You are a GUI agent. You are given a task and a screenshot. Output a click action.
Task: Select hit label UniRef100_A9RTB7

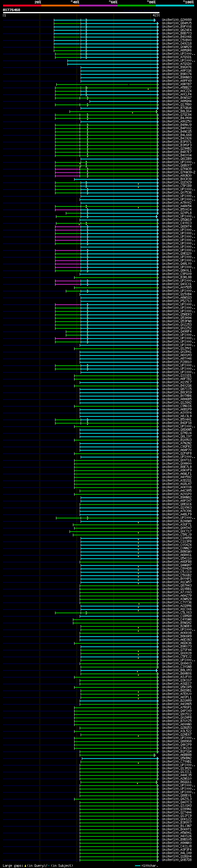[177, 84]
